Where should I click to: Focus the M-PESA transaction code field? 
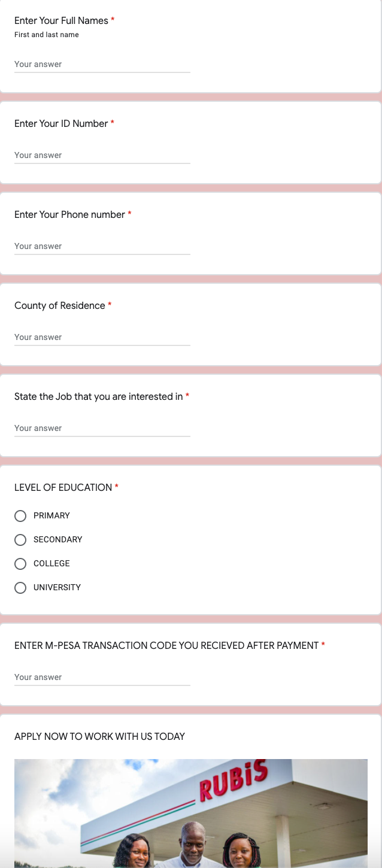click(x=102, y=678)
